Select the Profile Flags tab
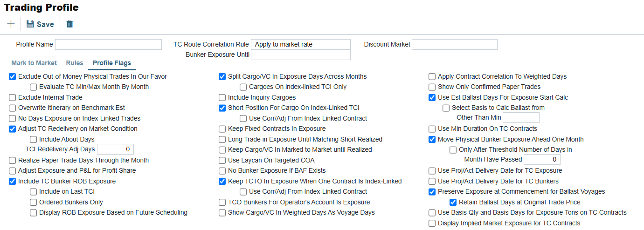This screenshot has width=644, height=230. coord(112,63)
